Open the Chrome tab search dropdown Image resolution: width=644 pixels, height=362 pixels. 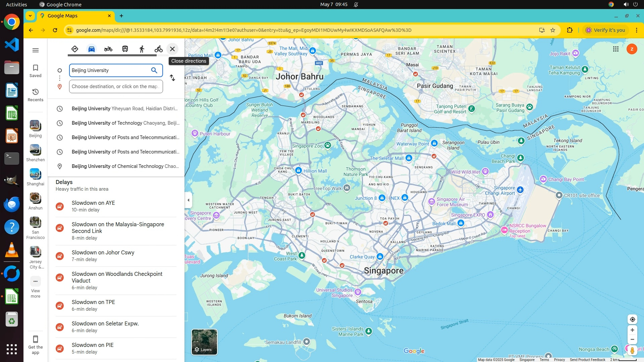pyautogui.click(x=30, y=16)
